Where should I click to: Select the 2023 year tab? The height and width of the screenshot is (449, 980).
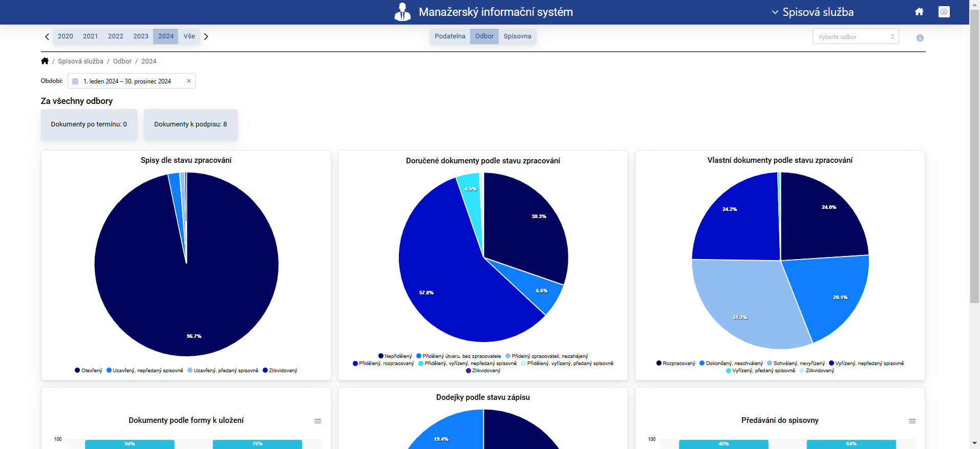coord(141,36)
